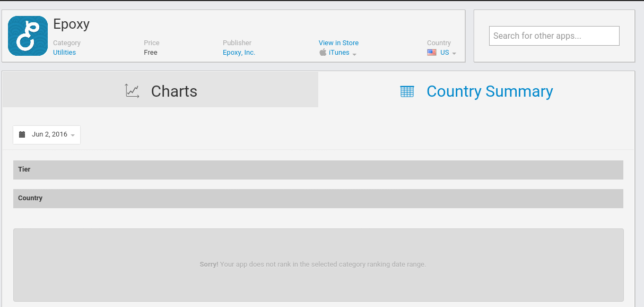The width and height of the screenshot is (644, 307).
Task: Click the US flag icon under Country
Action: tap(432, 52)
